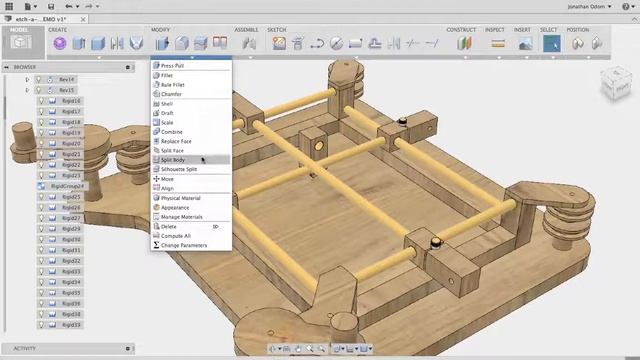This screenshot has height=360, width=640.
Task: Select the Rectangle sketch tool icon
Action: point(356,43)
